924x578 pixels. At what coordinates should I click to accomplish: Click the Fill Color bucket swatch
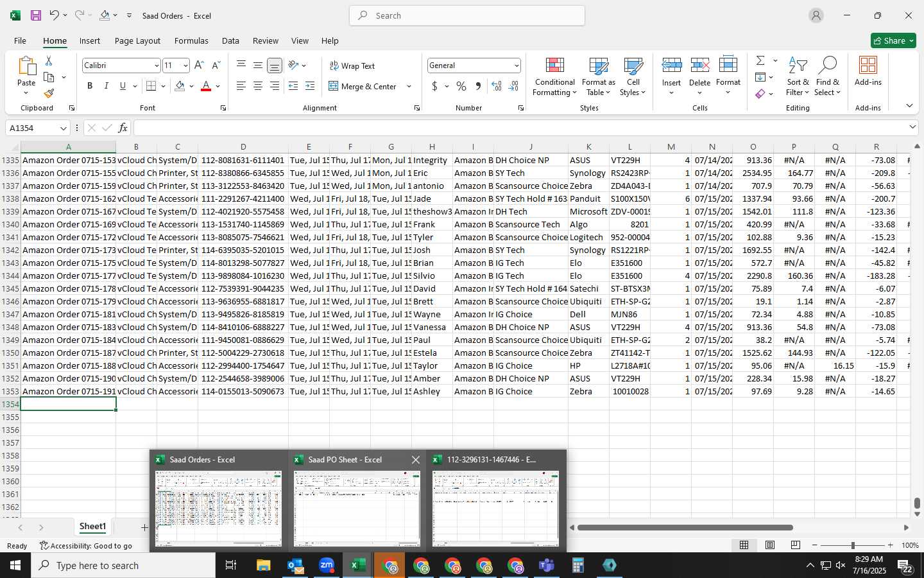coord(180,86)
